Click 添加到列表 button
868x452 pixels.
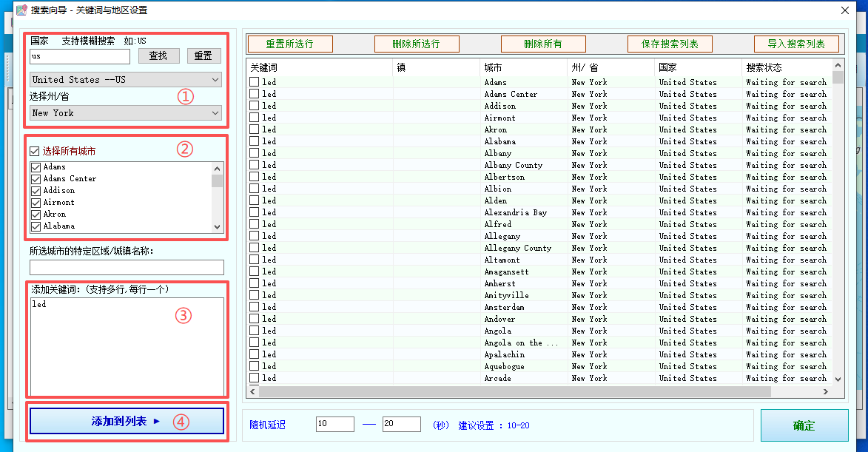(x=126, y=421)
